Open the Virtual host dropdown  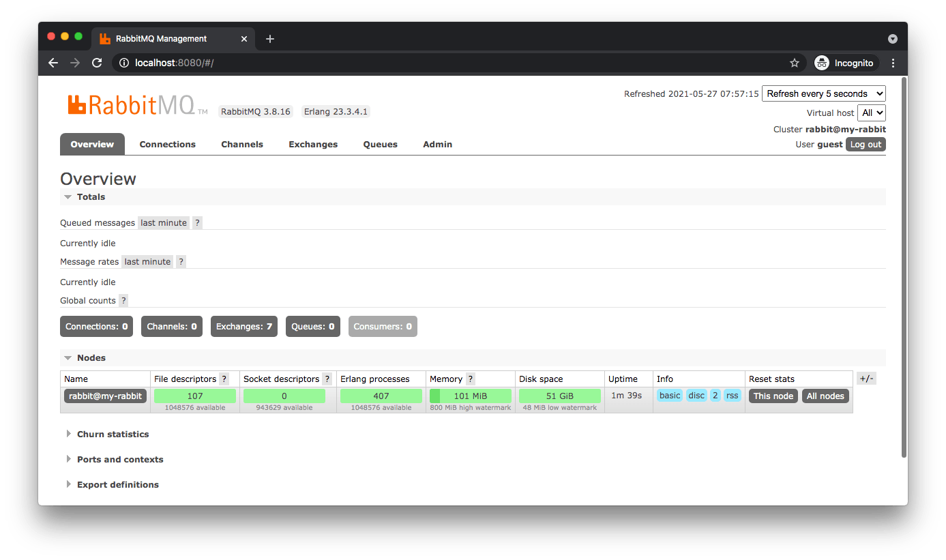pyautogui.click(x=872, y=113)
